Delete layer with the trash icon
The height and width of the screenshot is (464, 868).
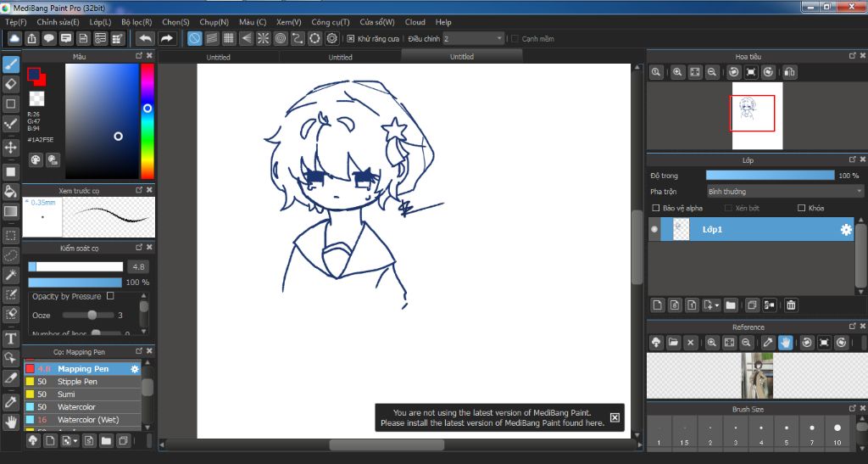point(791,305)
